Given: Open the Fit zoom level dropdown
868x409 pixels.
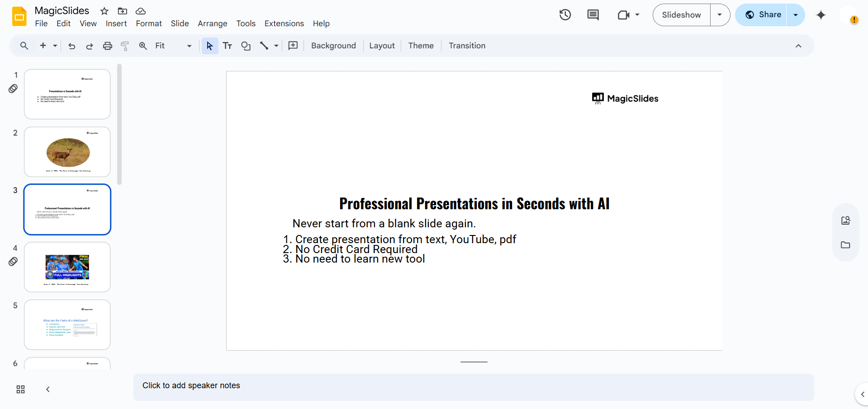Looking at the screenshot, I should tap(173, 46).
